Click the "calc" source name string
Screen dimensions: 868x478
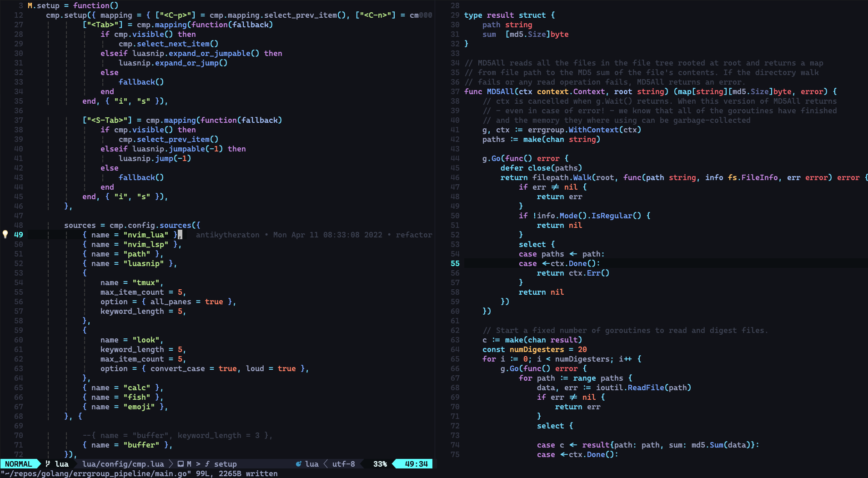click(x=137, y=387)
